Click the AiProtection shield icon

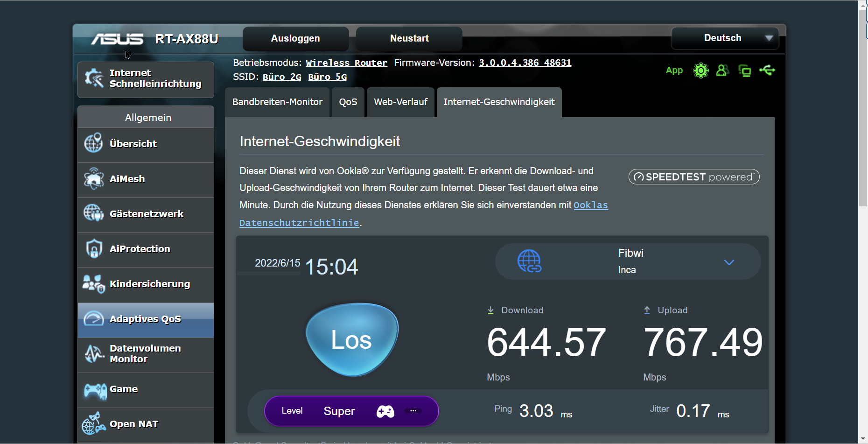coord(94,248)
